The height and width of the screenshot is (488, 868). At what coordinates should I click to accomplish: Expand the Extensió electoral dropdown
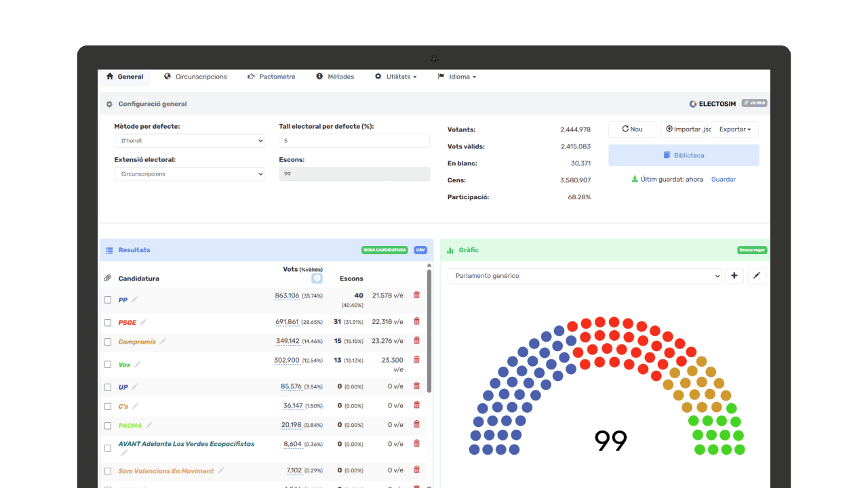coord(189,174)
